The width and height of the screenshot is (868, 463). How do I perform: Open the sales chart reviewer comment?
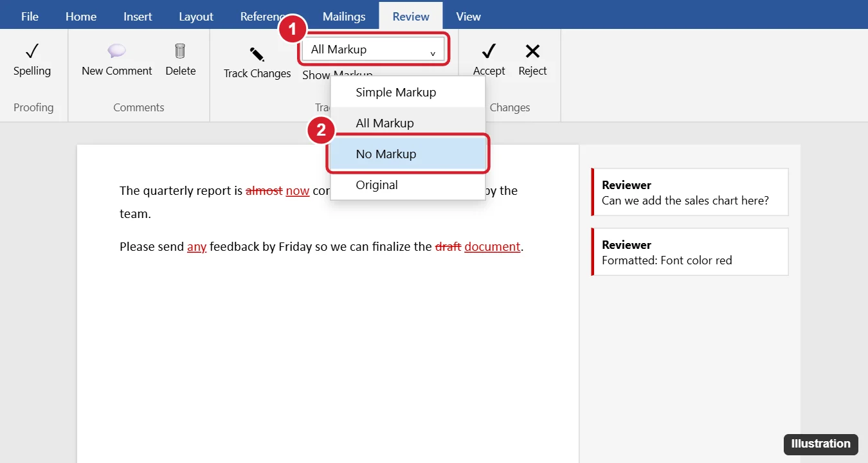pos(689,192)
